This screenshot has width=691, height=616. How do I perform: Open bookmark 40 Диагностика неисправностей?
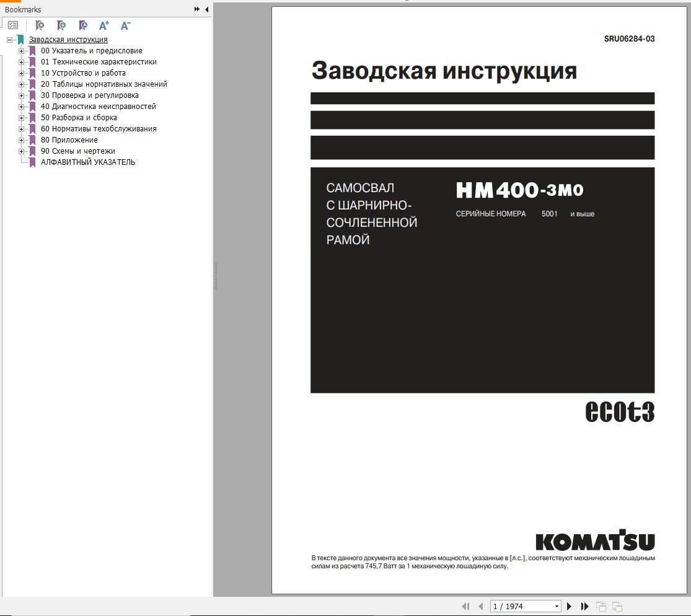(x=99, y=107)
